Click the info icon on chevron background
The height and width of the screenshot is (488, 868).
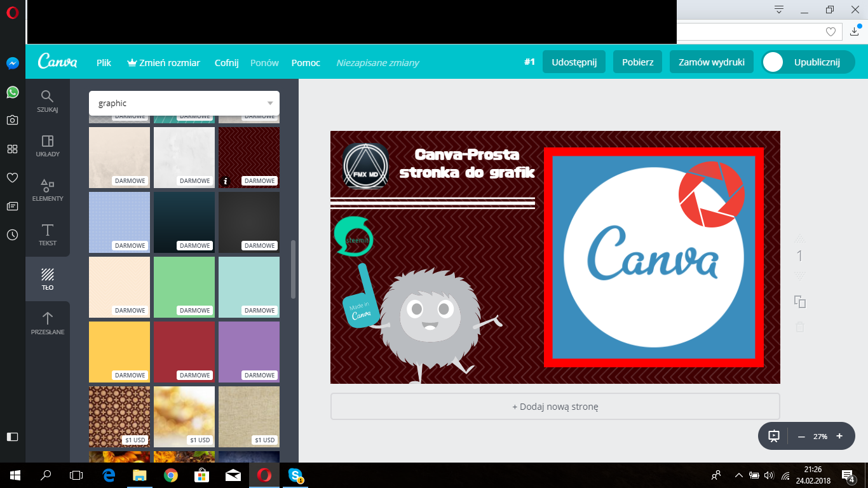click(x=226, y=181)
